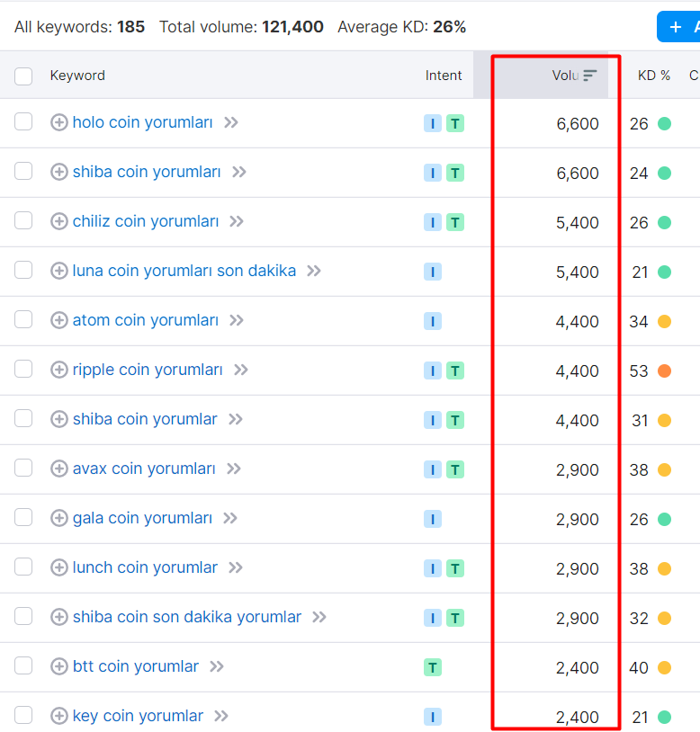Click Transactional badge in avax coin yorumları row

pyautogui.click(x=455, y=469)
